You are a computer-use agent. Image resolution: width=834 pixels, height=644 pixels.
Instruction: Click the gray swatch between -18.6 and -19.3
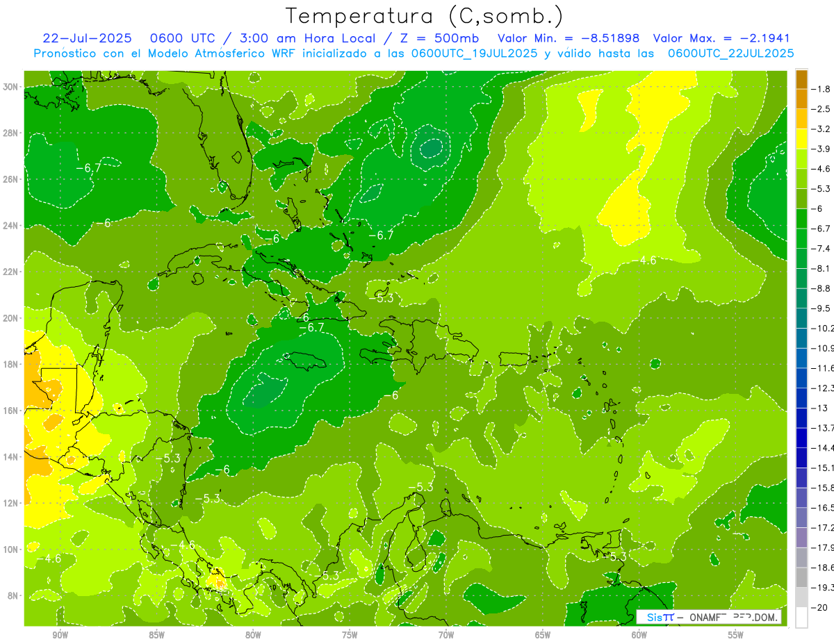click(802, 577)
